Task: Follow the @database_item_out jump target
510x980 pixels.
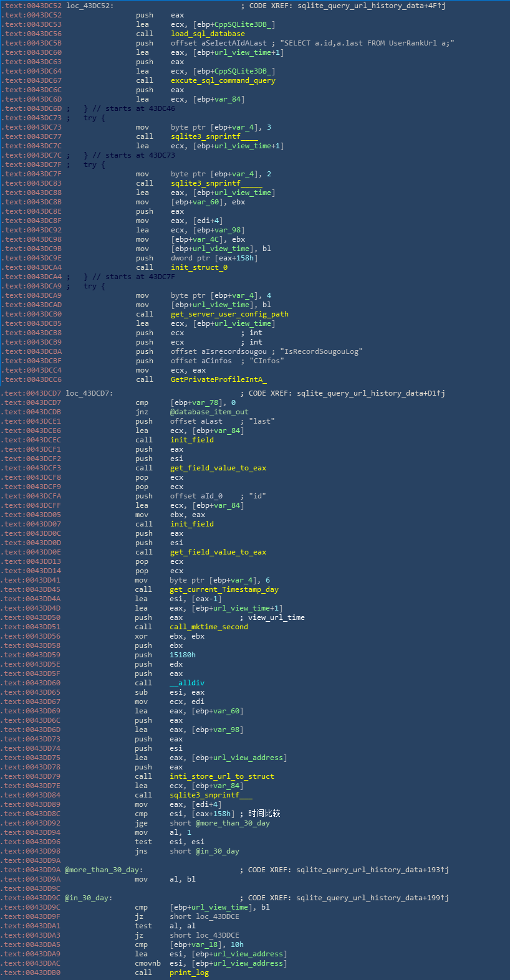Action: (209, 412)
